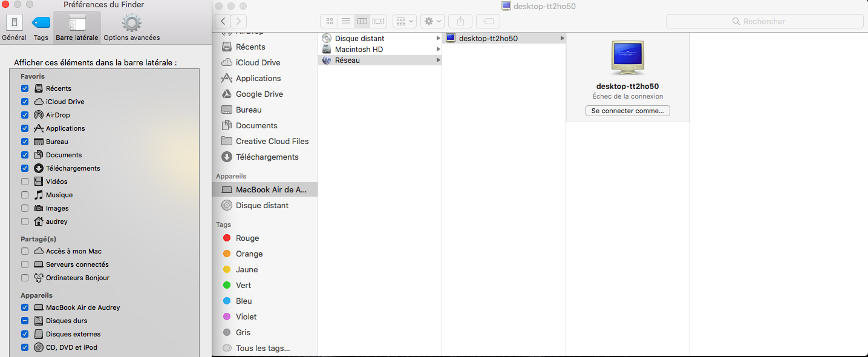Viewport: 868px width, 357px height.
Task: Select Réseau in the column list
Action: [x=380, y=60]
